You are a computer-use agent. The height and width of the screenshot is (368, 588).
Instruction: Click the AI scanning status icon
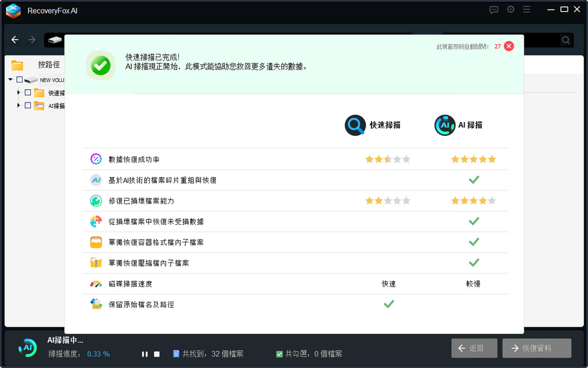(x=27, y=347)
